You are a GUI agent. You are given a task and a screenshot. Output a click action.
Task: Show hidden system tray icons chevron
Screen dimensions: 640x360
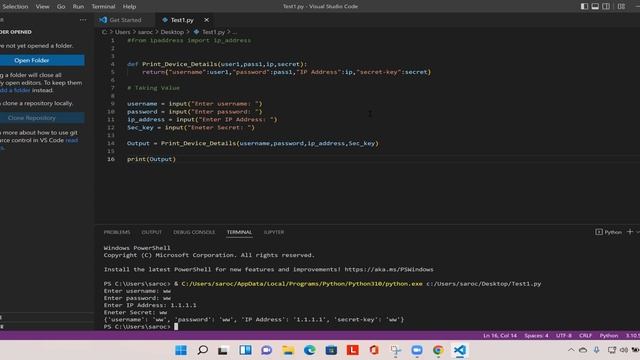[x=571, y=350]
